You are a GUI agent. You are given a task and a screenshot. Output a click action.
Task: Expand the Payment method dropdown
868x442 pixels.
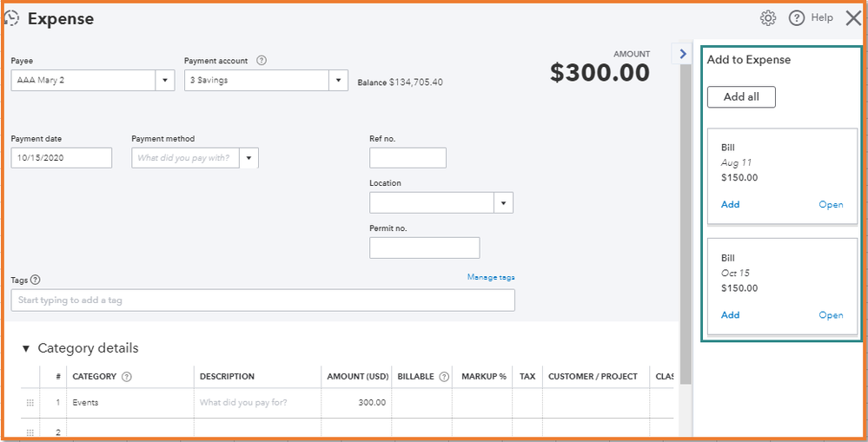click(x=249, y=158)
